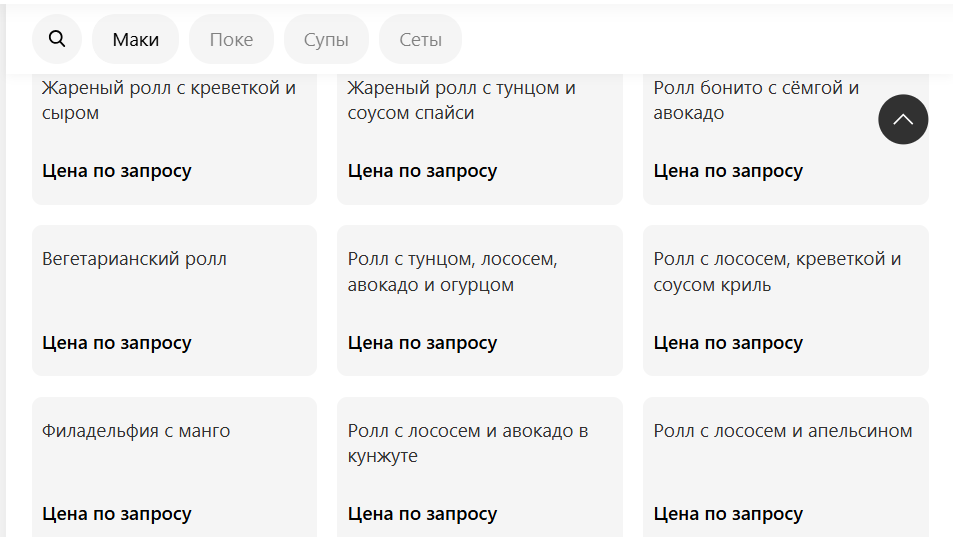Select Жареный ролл с тунцом и соусом спайси

(x=462, y=100)
